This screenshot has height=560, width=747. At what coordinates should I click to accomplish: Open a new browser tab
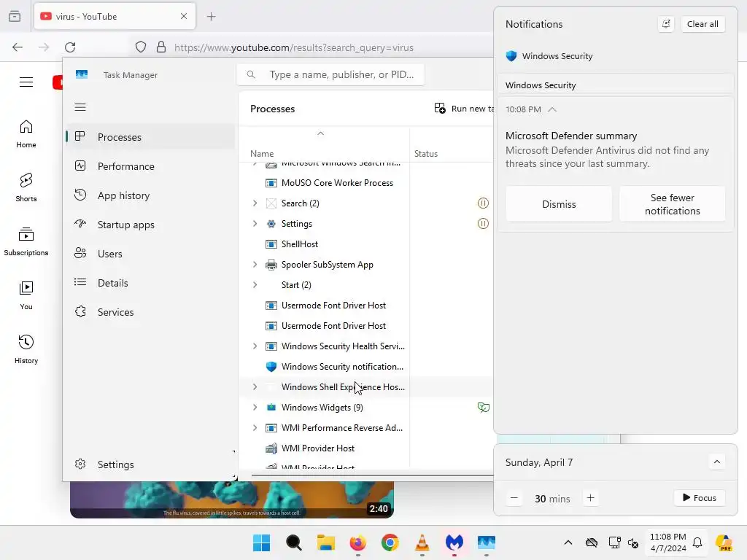[x=211, y=17]
